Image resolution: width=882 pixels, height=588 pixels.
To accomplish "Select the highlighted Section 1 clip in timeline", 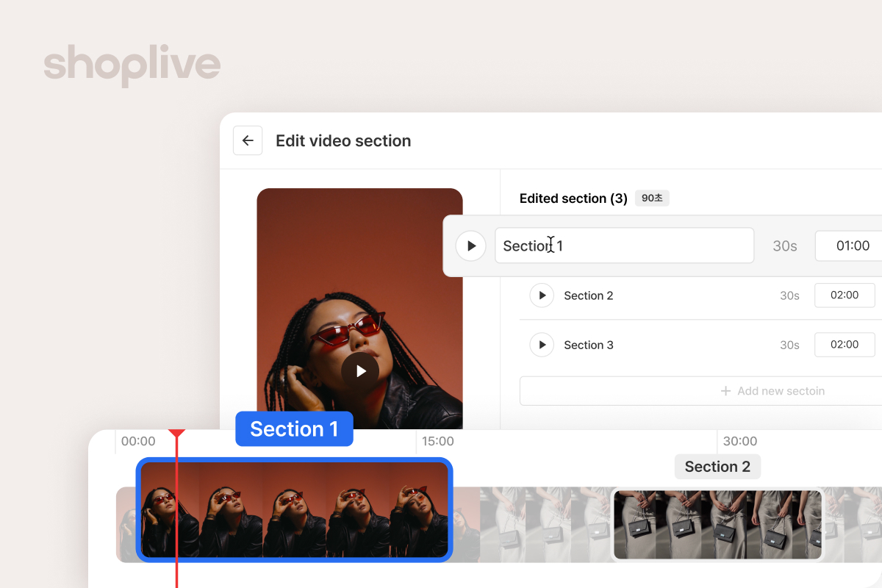I will point(294,509).
